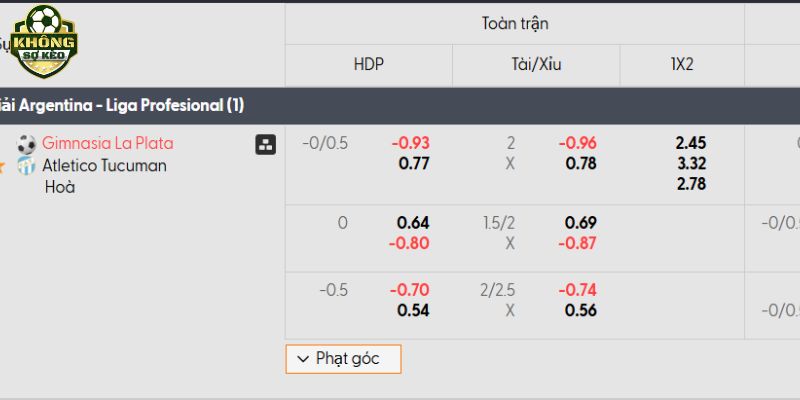The width and height of the screenshot is (800, 400).
Task: Select the Tài/Xỉu column header
Action: [x=536, y=64]
